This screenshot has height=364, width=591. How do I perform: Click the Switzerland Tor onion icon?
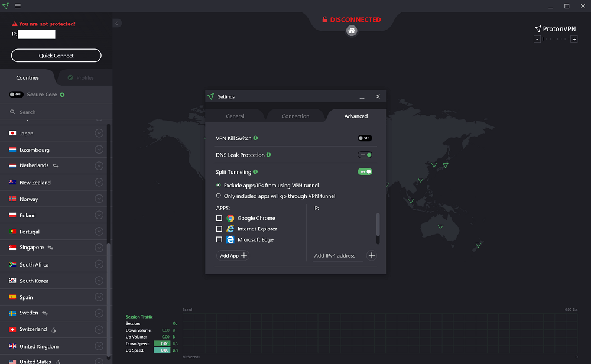pyautogui.click(x=54, y=330)
